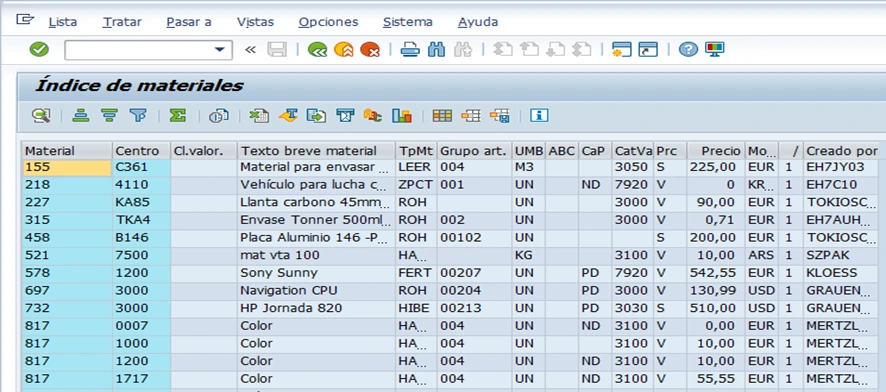
Task: Click the Navigation CPU description cell
Action: click(316, 290)
